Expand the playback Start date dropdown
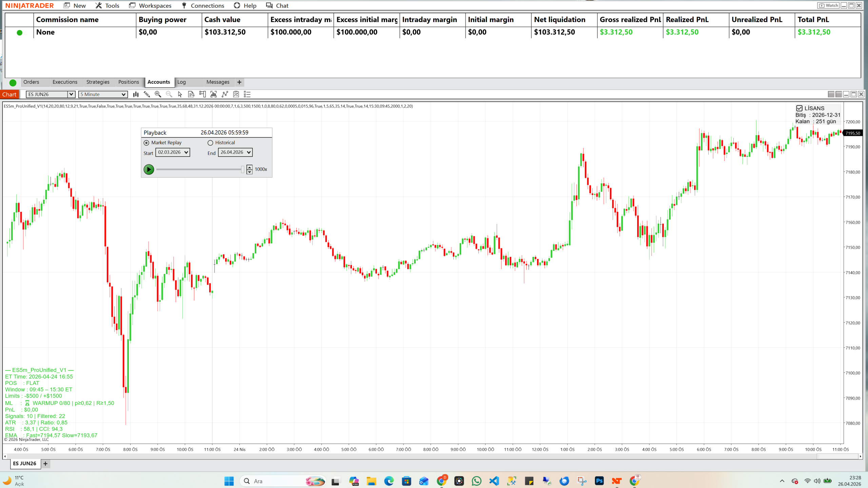The image size is (868, 488). [x=186, y=152]
